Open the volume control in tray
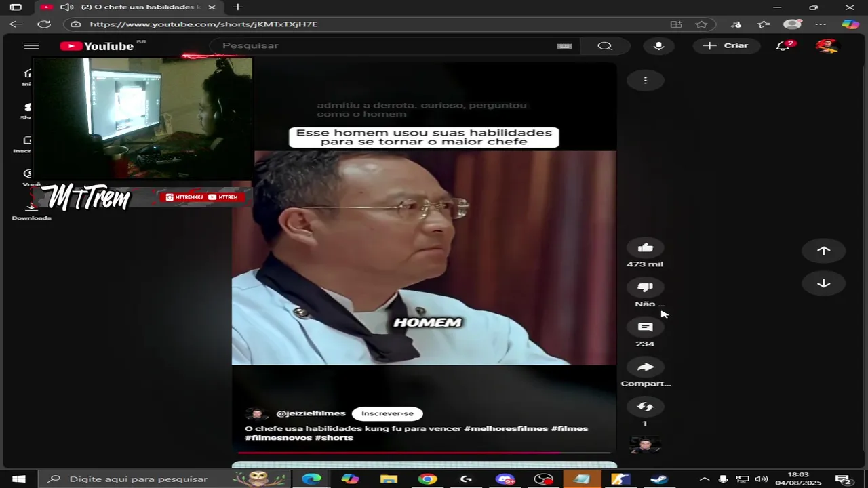868x488 pixels. [762, 479]
